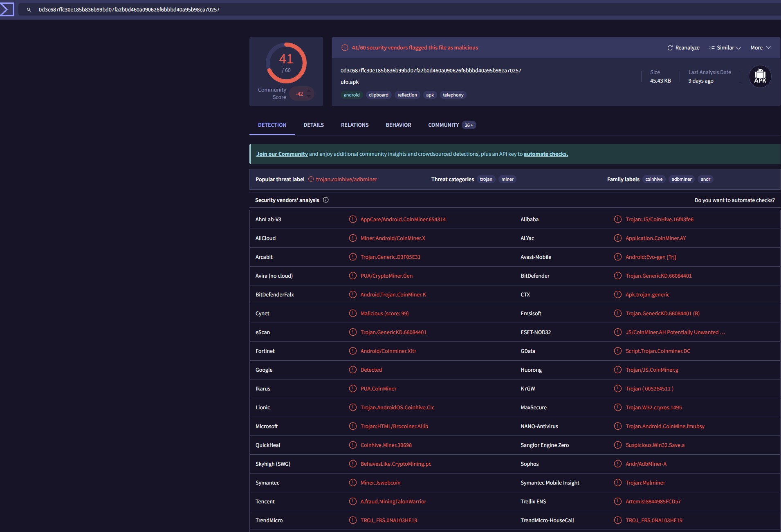
Task: Select the trojan threat category chip
Action: point(486,179)
